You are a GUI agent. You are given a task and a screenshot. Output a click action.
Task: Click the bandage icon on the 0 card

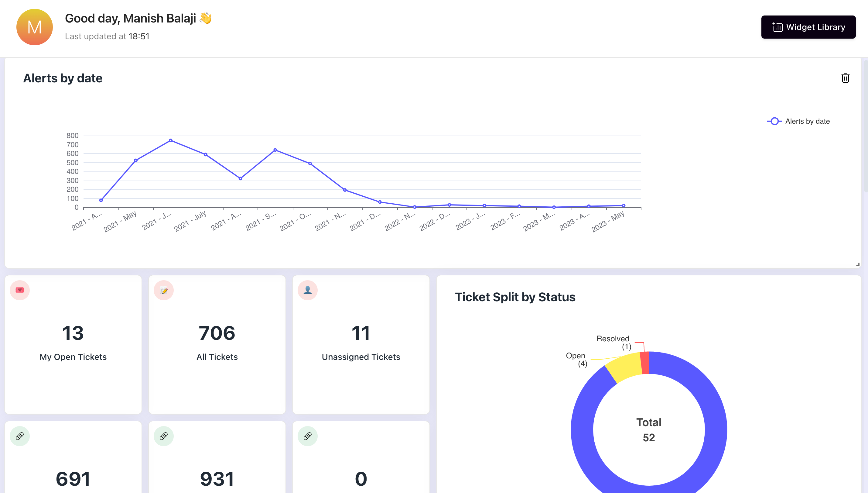(307, 436)
